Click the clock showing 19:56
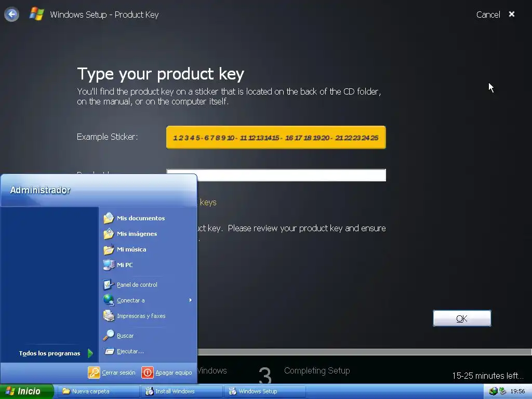This screenshot has width=532, height=399. [x=517, y=391]
